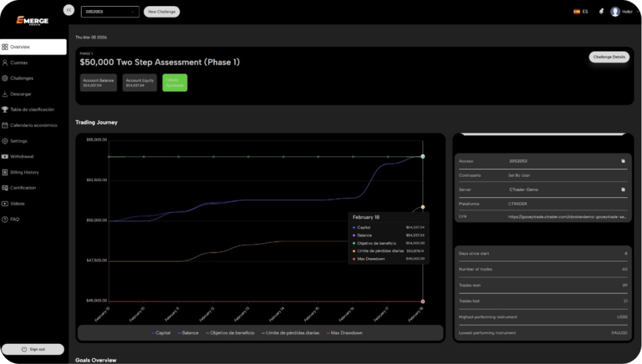Collapse the sidebar with double-chevron button

(x=69, y=10)
